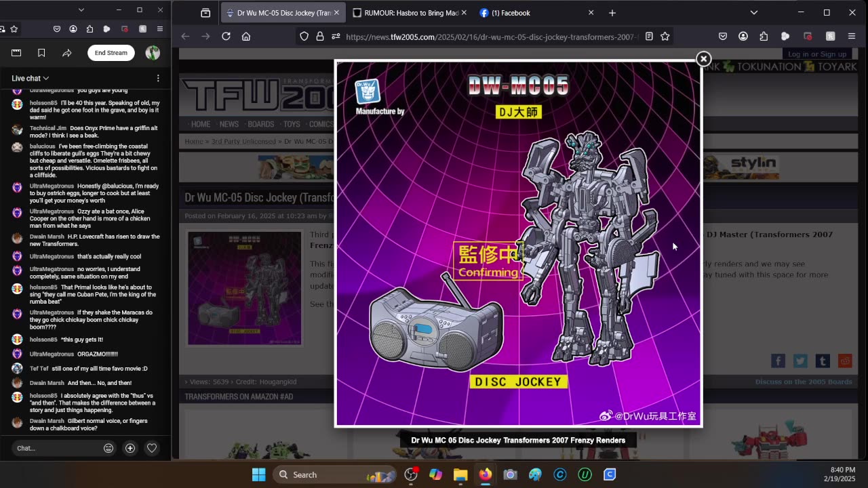Open File Explorer from taskbar

tap(460, 474)
